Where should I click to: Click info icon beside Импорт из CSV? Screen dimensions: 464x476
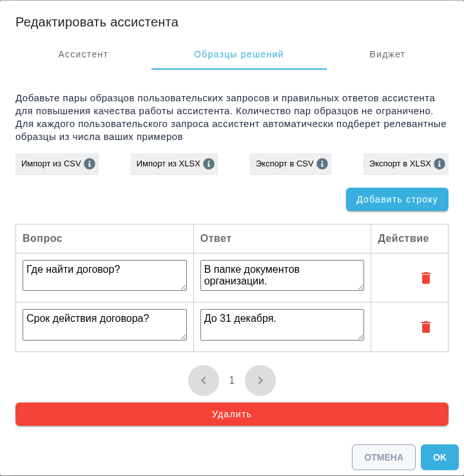point(90,164)
